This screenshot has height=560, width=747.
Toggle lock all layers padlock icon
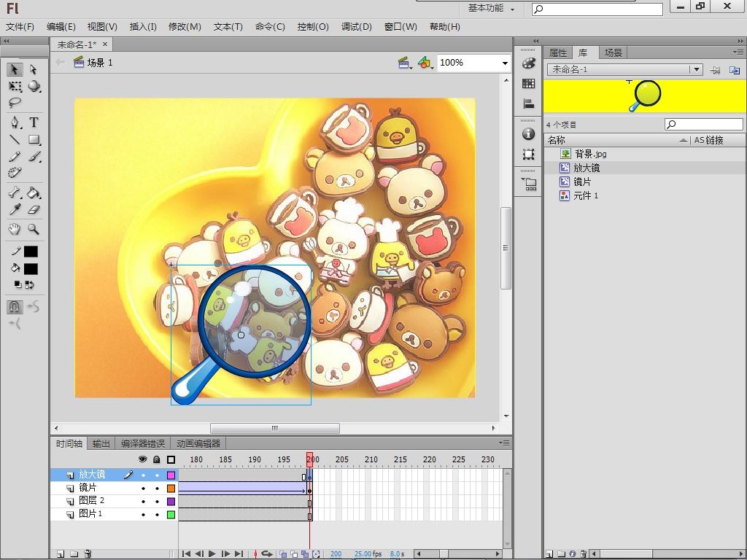point(157,459)
